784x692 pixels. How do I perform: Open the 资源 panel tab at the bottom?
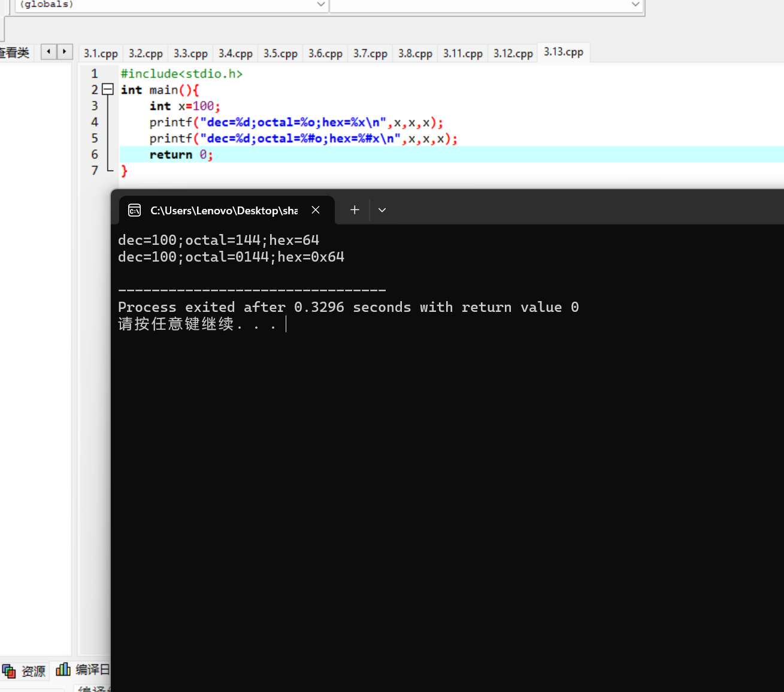coord(25,671)
